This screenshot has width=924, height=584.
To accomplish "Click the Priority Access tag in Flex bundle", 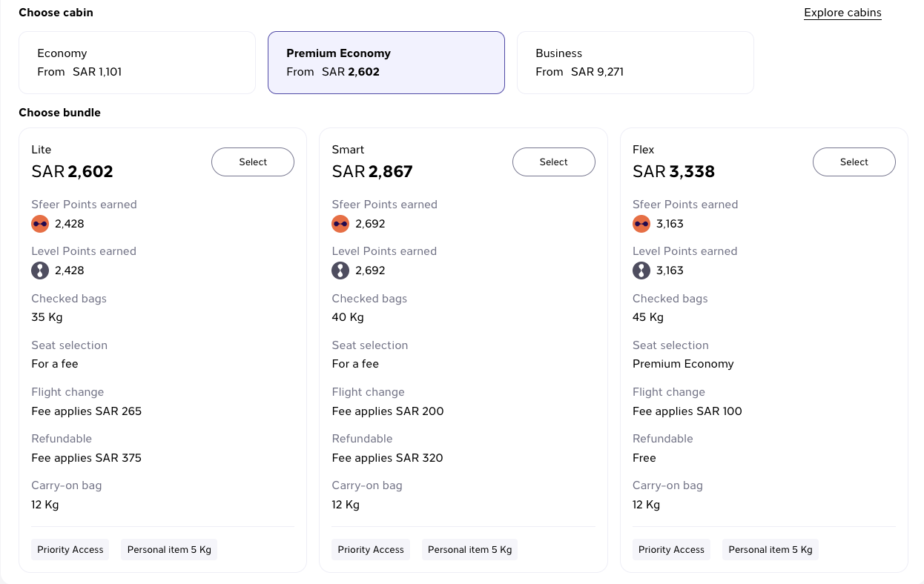I will [x=672, y=549].
